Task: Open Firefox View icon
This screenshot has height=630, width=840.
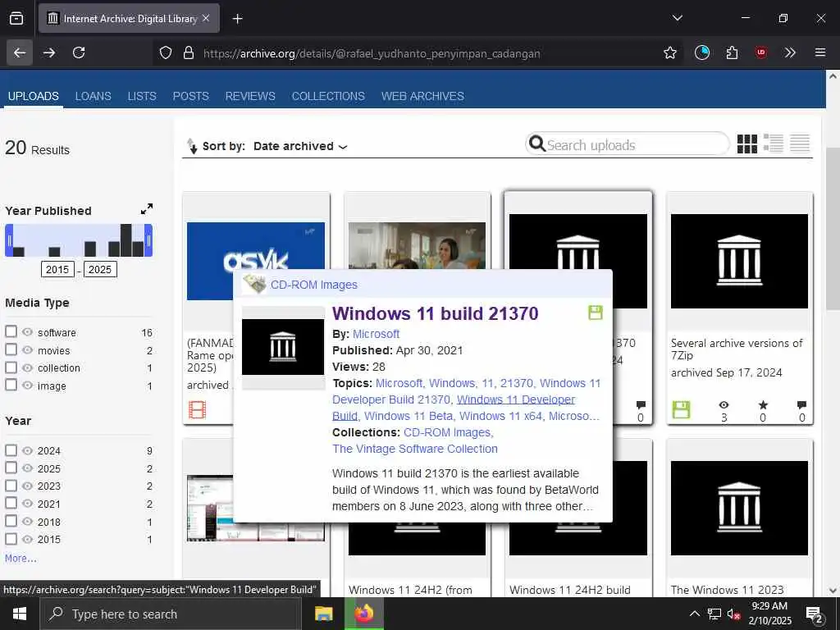Action: click(x=16, y=19)
